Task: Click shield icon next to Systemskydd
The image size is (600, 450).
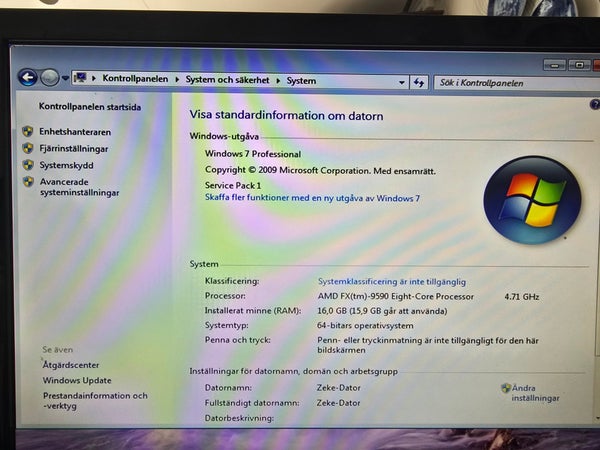Action: pos(28,165)
